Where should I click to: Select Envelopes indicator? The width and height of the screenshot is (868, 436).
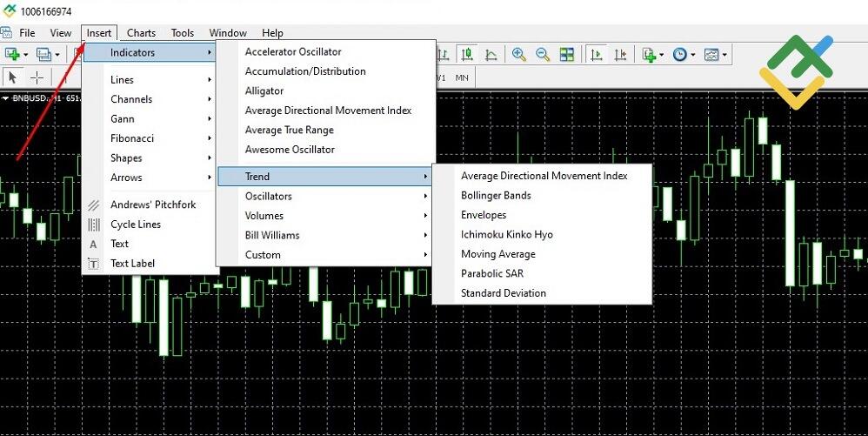click(x=484, y=215)
